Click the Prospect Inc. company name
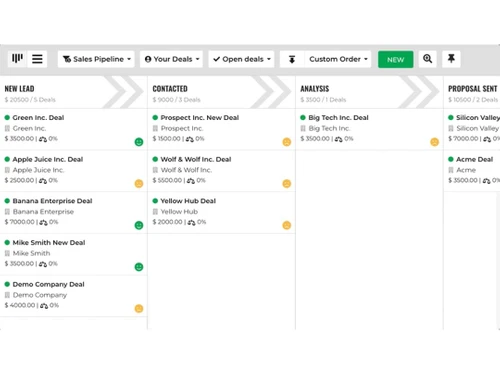Viewport: 500px width, 375px height. pos(182,128)
